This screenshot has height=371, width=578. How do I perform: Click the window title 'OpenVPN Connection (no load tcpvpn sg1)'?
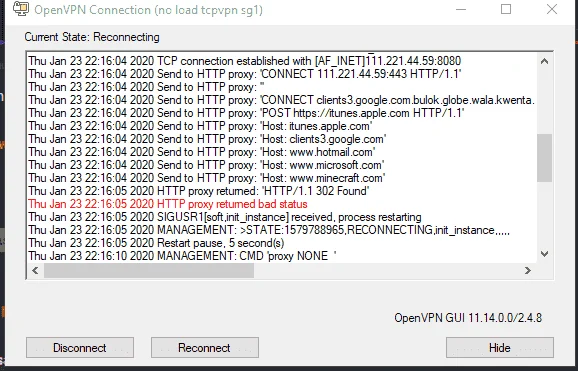(149, 10)
